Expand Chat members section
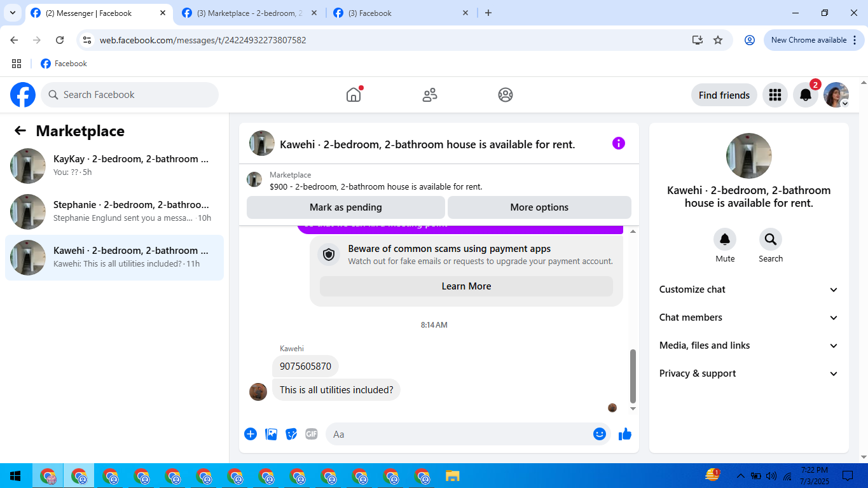This screenshot has width=868, height=488. tap(749, 317)
